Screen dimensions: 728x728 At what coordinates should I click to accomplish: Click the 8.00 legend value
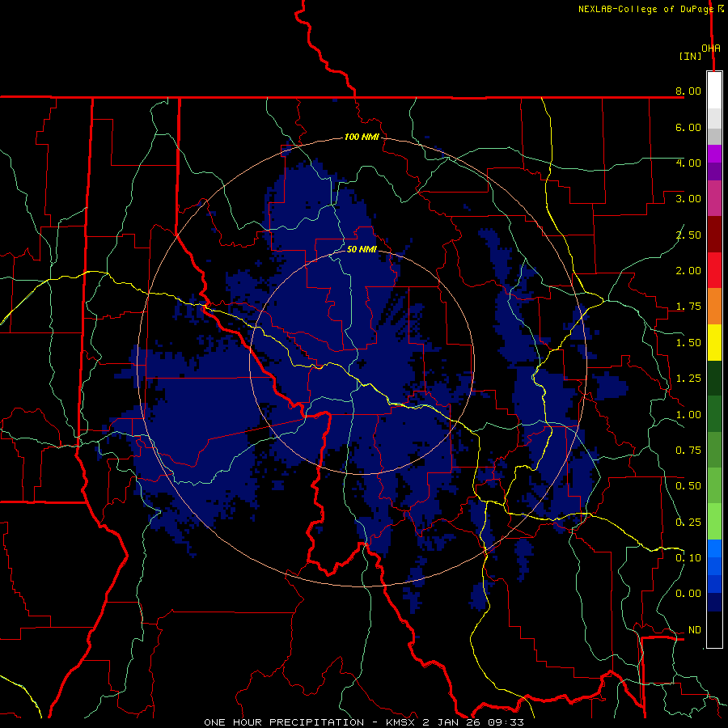[688, 91]
